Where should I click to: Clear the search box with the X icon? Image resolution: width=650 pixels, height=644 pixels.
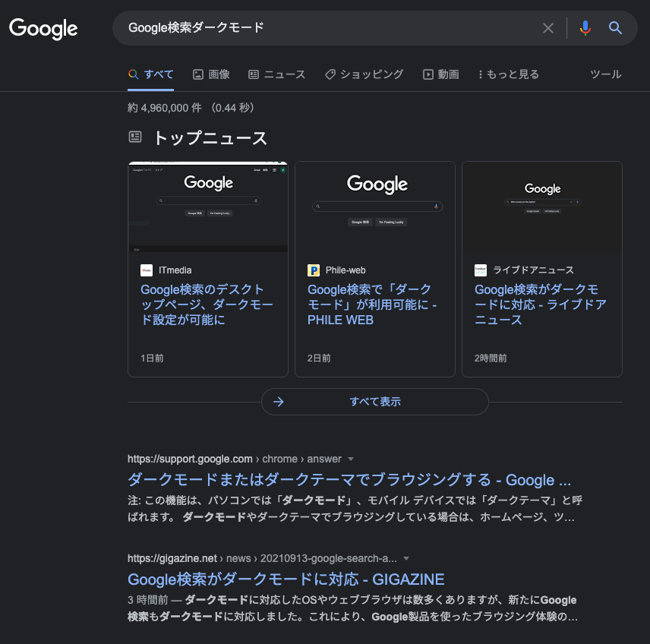coord(548,28)
